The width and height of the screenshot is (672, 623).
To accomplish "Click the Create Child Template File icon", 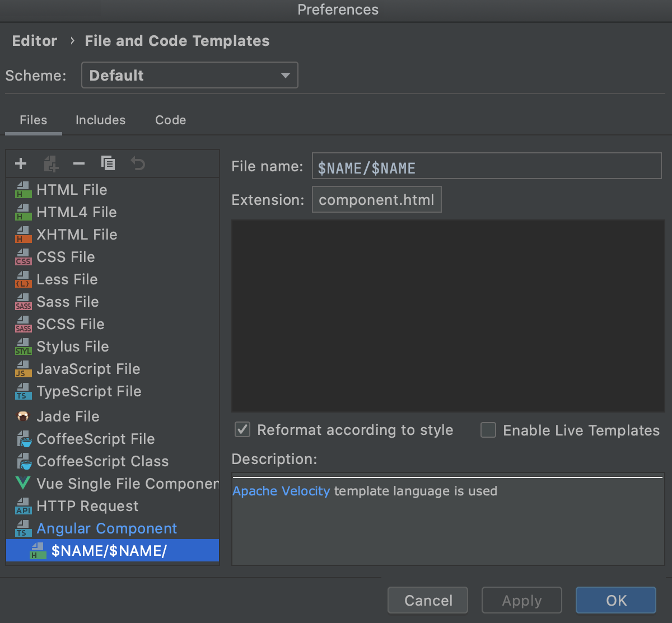I will pyautogui.click(x=50, y=163).
